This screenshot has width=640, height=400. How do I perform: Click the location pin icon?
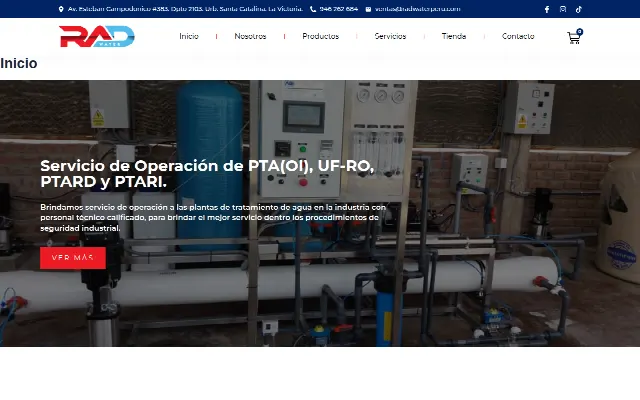[61, 9]
